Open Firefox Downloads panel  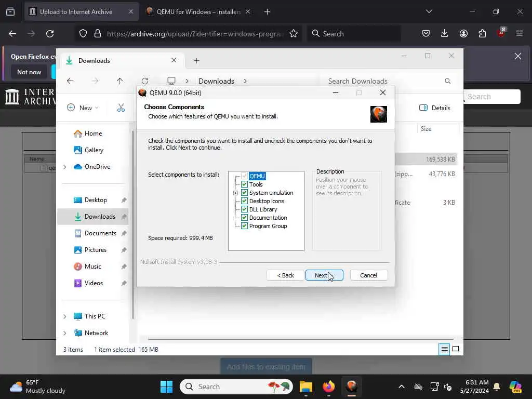[445, 33]
